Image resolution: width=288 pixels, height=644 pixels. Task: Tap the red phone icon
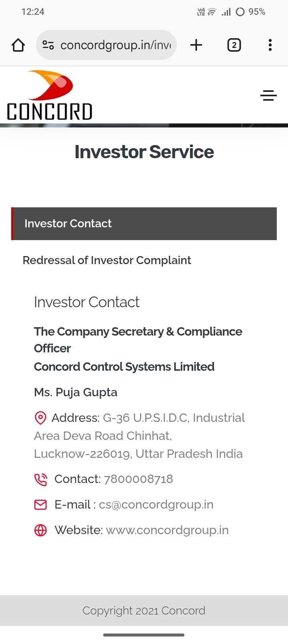click(41, 479)
